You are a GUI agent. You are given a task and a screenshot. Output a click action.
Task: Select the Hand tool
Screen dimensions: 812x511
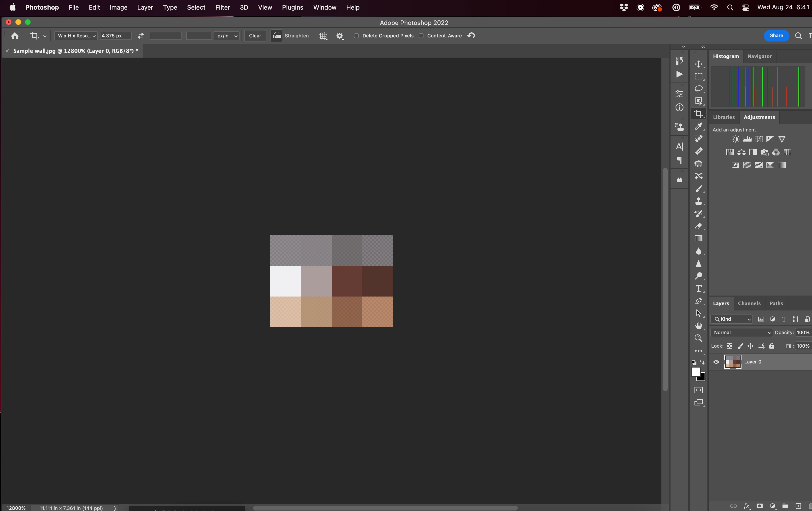click(x=698, y=326)
